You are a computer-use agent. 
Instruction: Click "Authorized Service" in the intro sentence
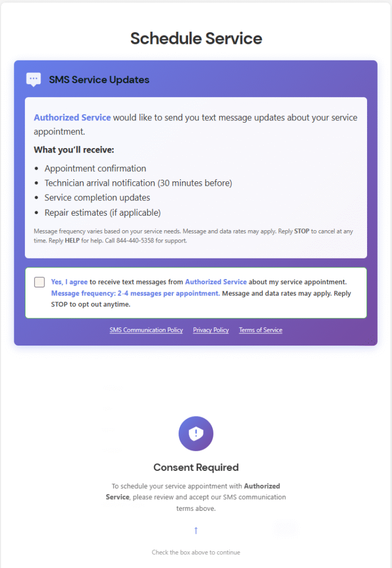72,118
